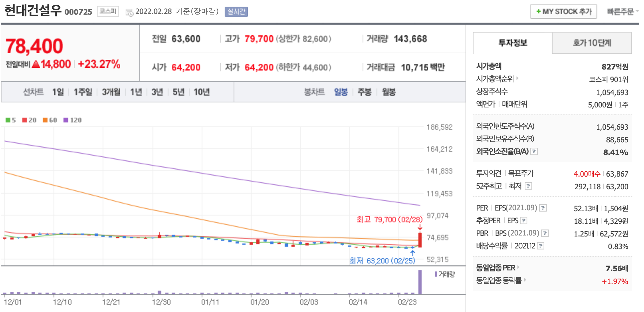Select the 5년 line chart period
Screen dimensions: 644x312
[x=178, y=92]
